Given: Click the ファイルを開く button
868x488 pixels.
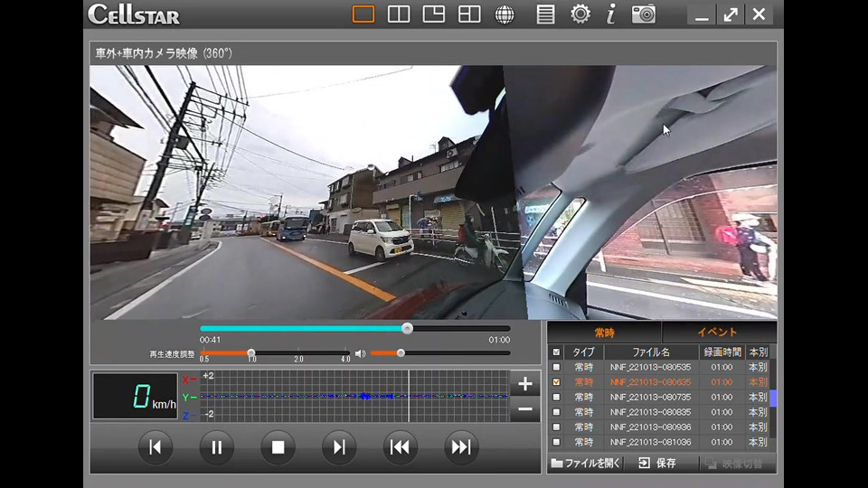Looking at the screenshot, I should (586, 464).
